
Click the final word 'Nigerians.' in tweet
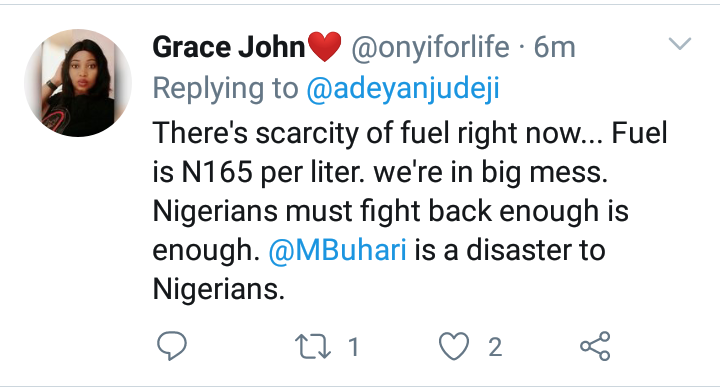coord(219,290)
